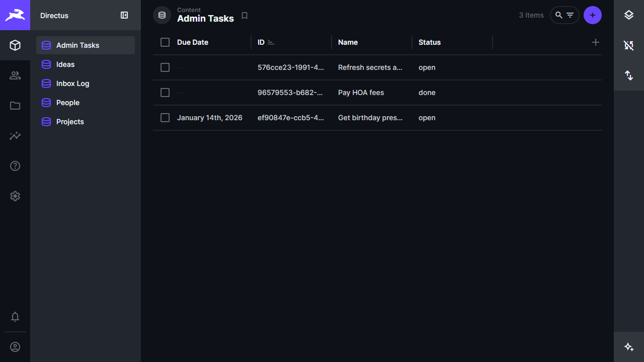
Task: Check the Refresh secrets row checkbox
Action: pos(165,67)
